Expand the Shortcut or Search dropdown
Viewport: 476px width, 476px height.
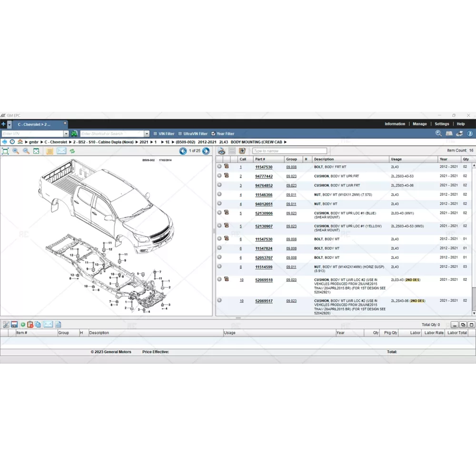(x=147, y=134)
